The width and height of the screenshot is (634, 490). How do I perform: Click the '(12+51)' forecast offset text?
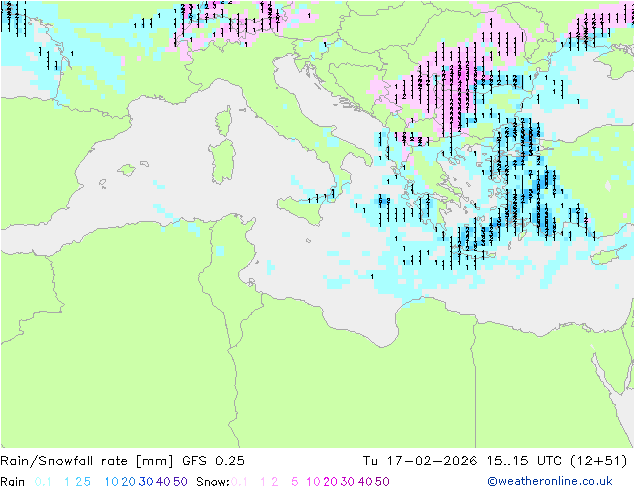tap(599, 461)
